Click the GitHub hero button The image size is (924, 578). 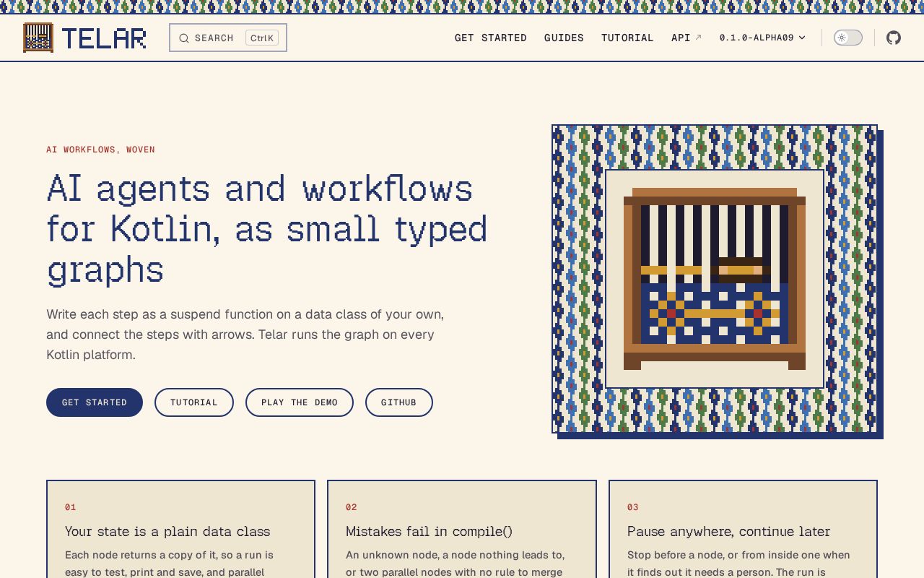pyautogui.click(x=399, y=402)
